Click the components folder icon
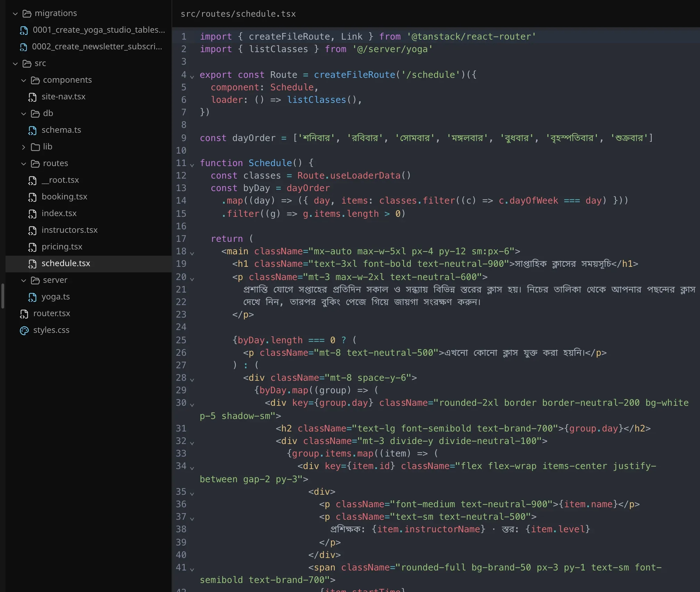700x592 pixels. 35,80
